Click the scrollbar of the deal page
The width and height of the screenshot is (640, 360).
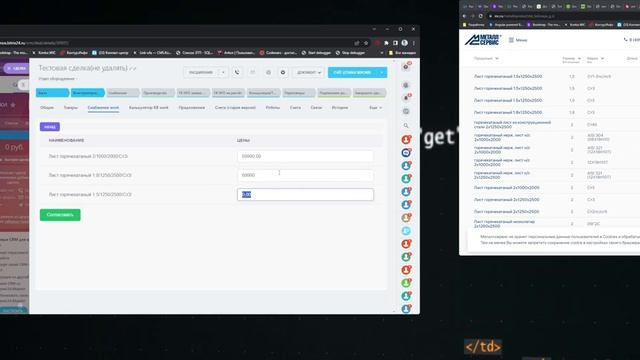click(x=394, y=186)
